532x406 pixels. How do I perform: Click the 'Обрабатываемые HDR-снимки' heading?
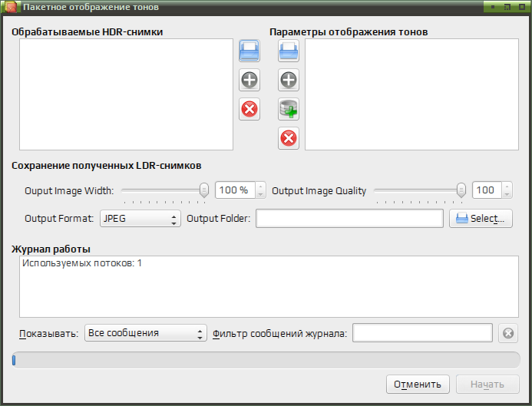click(x=88, y=32)
